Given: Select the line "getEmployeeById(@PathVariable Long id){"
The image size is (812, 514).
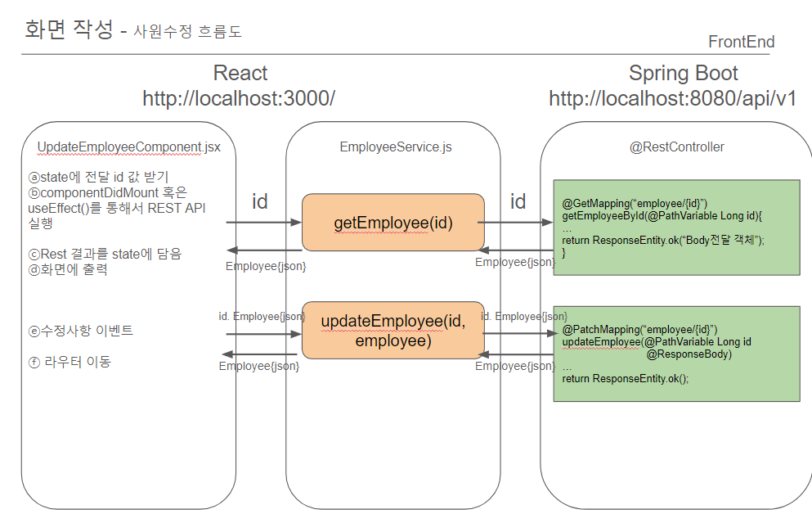Looking at the screenshot, I should click(x=662, y=216).
